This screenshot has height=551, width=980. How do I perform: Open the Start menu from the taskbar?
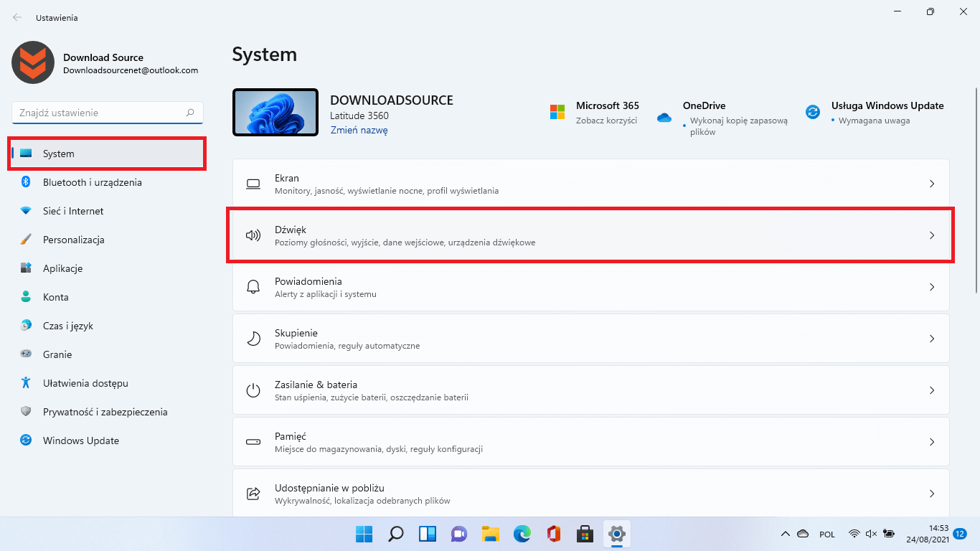pyautogui.click(x=364, y=534)
